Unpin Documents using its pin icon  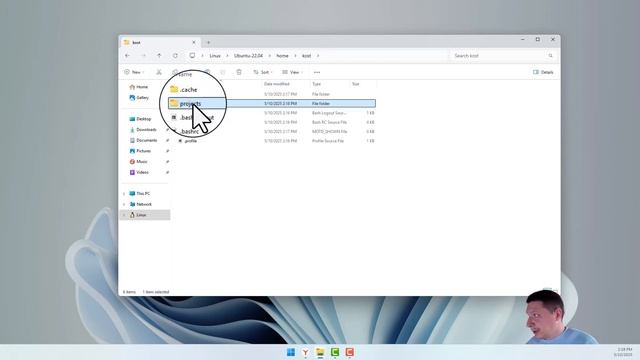(x=167, y=140)
